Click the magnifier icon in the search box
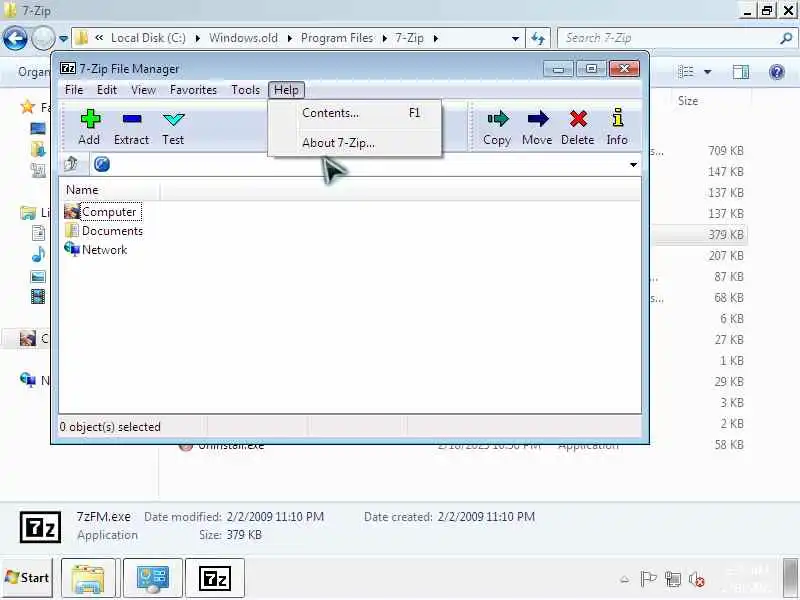Screen dimensions: 800x600 786,38
